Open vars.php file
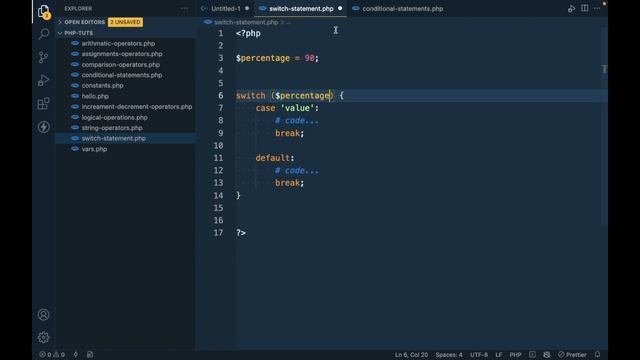The width and height of the screenshot is (640, 360). coord(94,149)
